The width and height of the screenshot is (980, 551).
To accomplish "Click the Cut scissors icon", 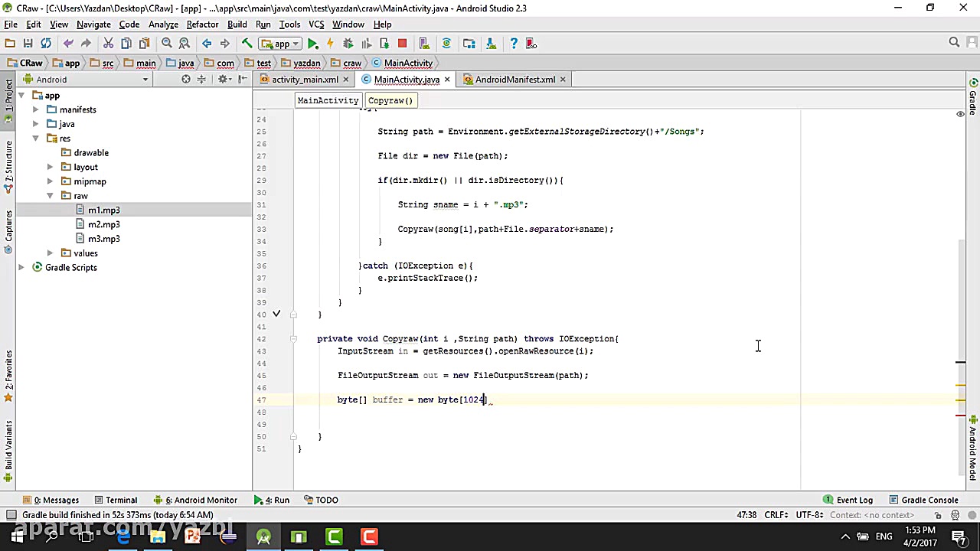I will pos(108,44).
